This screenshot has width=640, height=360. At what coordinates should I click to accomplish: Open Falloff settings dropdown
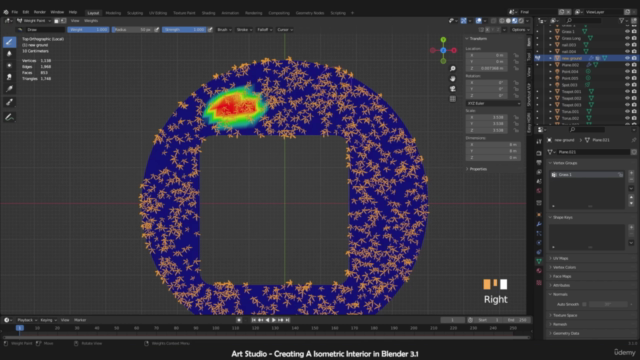pos(264,30)
